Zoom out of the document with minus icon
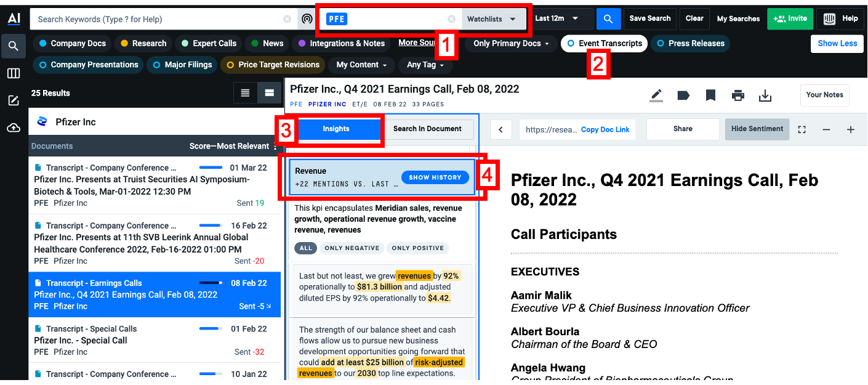 click(826, 129)
